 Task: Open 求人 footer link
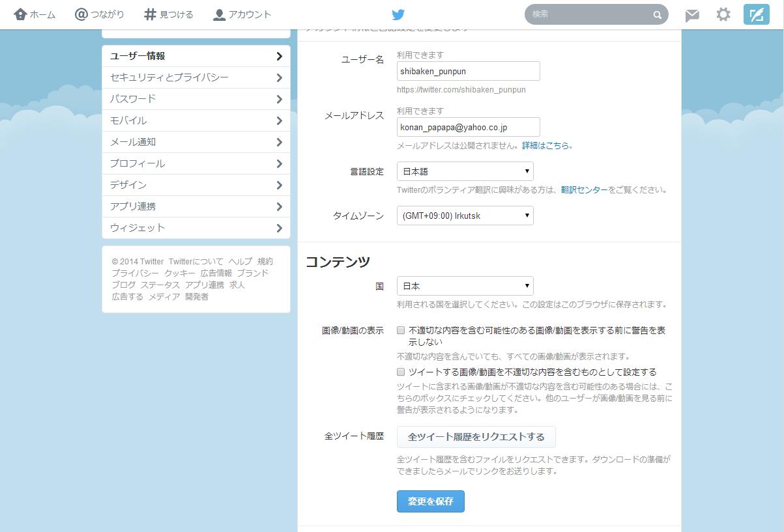click(237, 285)
